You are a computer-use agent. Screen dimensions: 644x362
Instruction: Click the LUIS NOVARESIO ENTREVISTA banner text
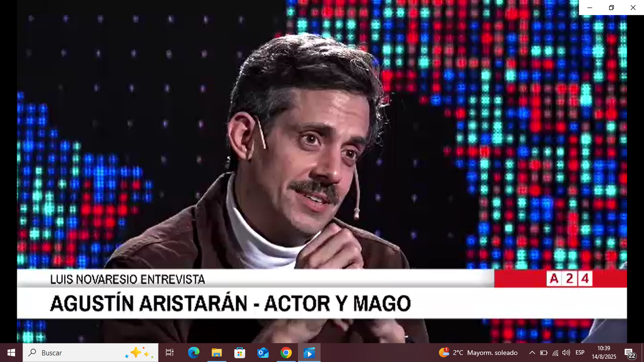[x=127, y=279]
